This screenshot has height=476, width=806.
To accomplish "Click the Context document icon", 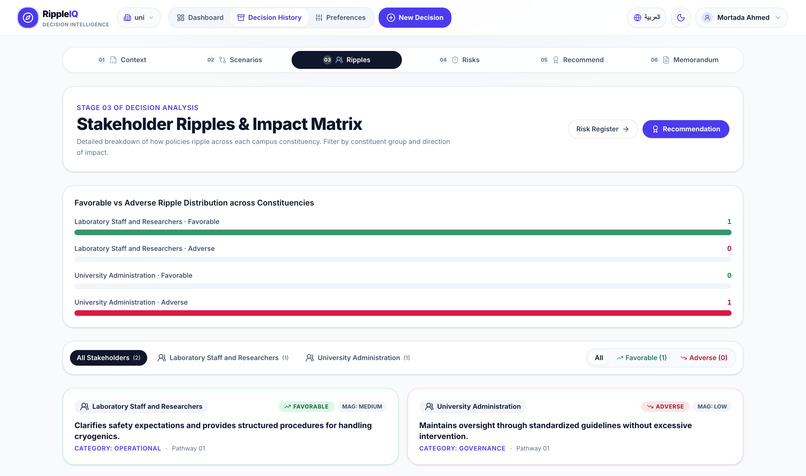I will click(113, 60).
